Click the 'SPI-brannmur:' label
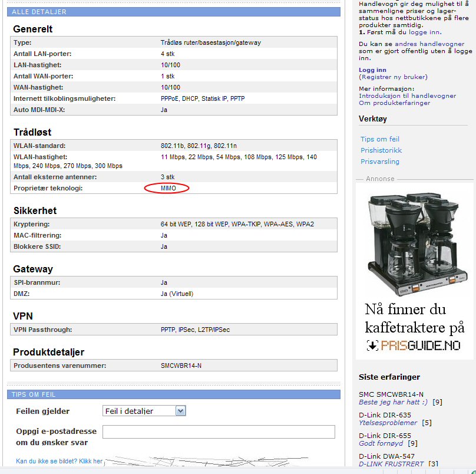 (x=37, y=282)
